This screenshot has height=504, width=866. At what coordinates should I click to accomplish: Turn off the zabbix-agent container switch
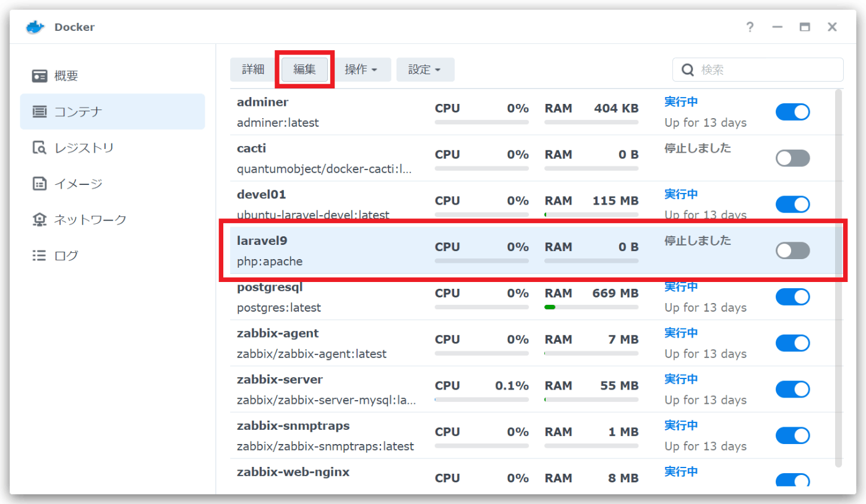coord(793,343)
